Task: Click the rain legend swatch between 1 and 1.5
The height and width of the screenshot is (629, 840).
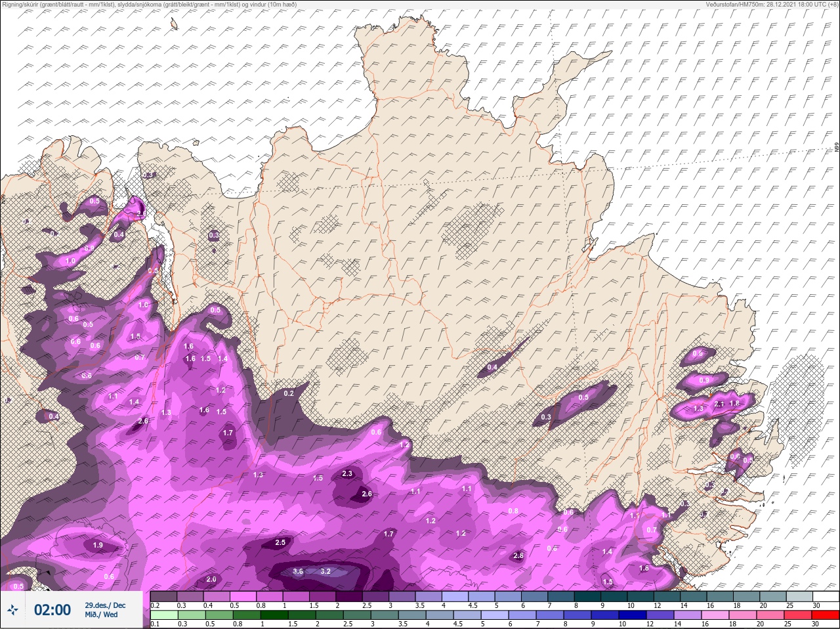Action: (274, 615)
